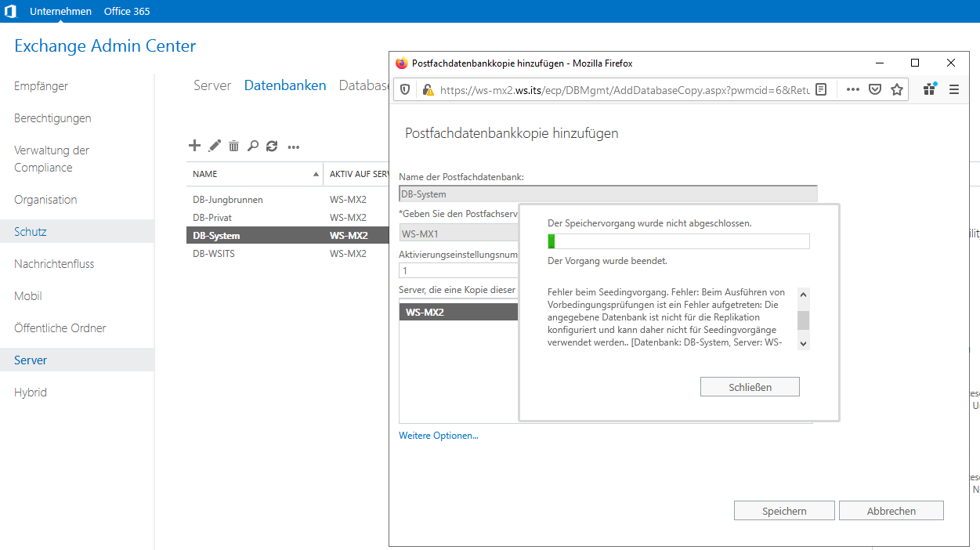
Task: Open Firefox hamburger menu
Action: (x=954, y=89)
